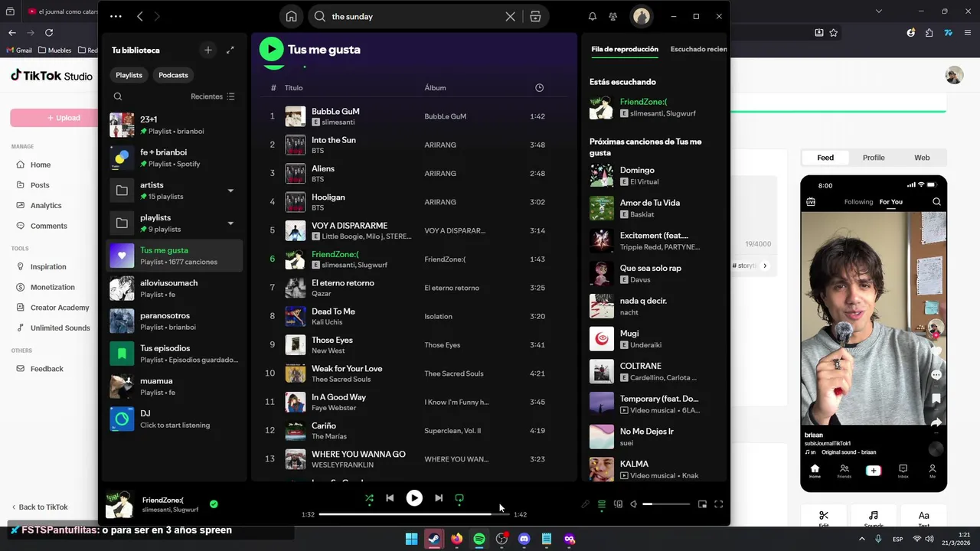The image size is (980, 551).
Task: Click the lyrics microphone icon in player
Action: coord(585,504)
